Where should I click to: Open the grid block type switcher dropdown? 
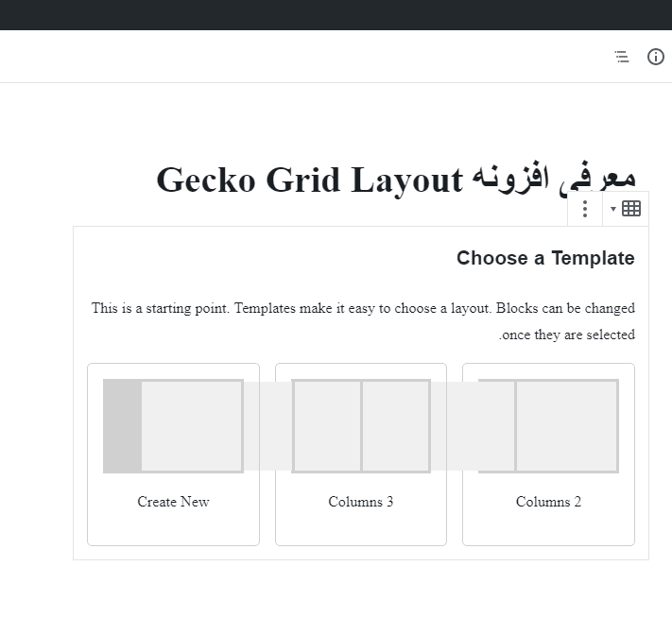click(x=626, y=209)
